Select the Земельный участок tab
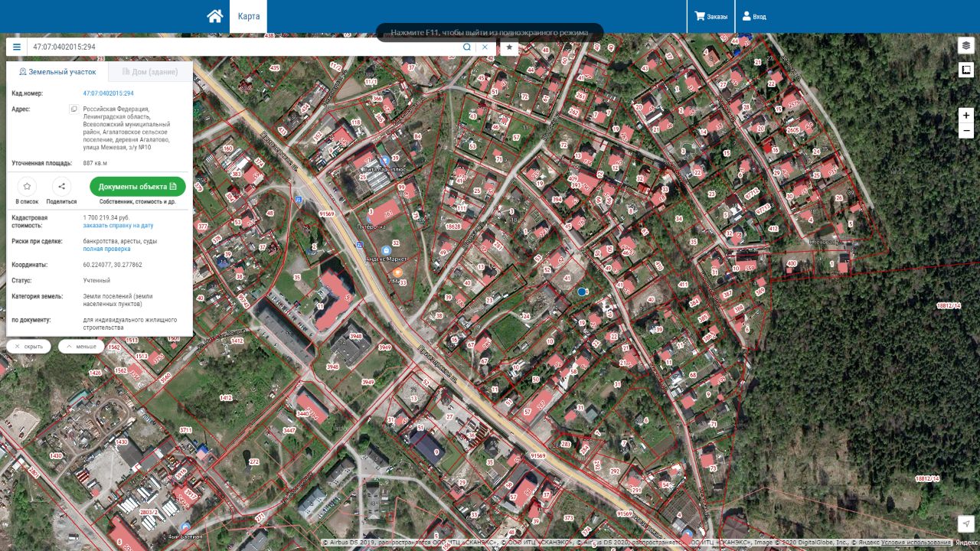Viewport: 980px width, 551px height. 57,71
